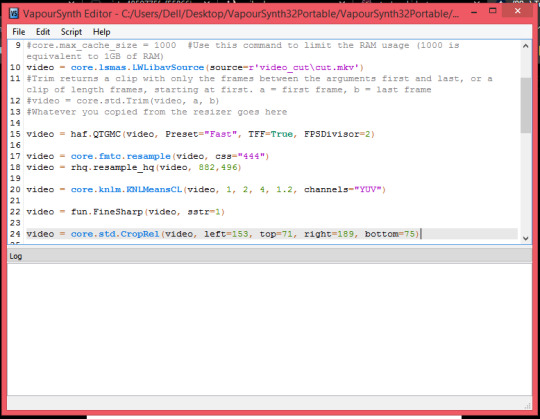Click the sstr=1 argument
This screenshot has height=419, width=540.
pyautogui.click(x=204, y=212)
